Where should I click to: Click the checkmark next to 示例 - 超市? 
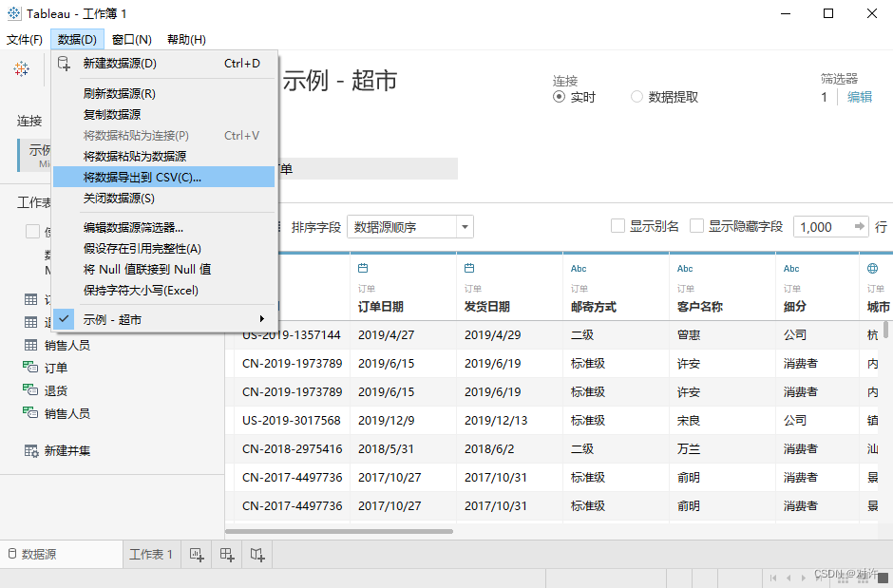click(x=65, y=319)
